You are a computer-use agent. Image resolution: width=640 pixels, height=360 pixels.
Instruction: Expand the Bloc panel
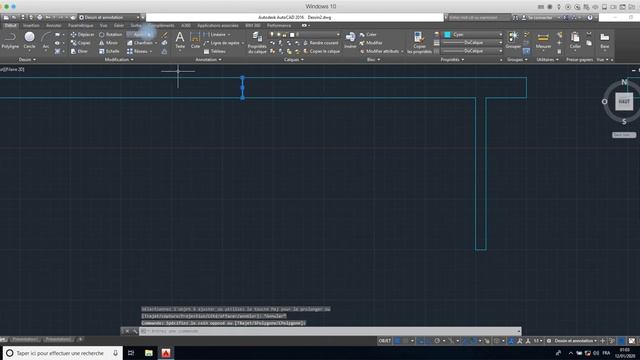click(x=373, y=60)
